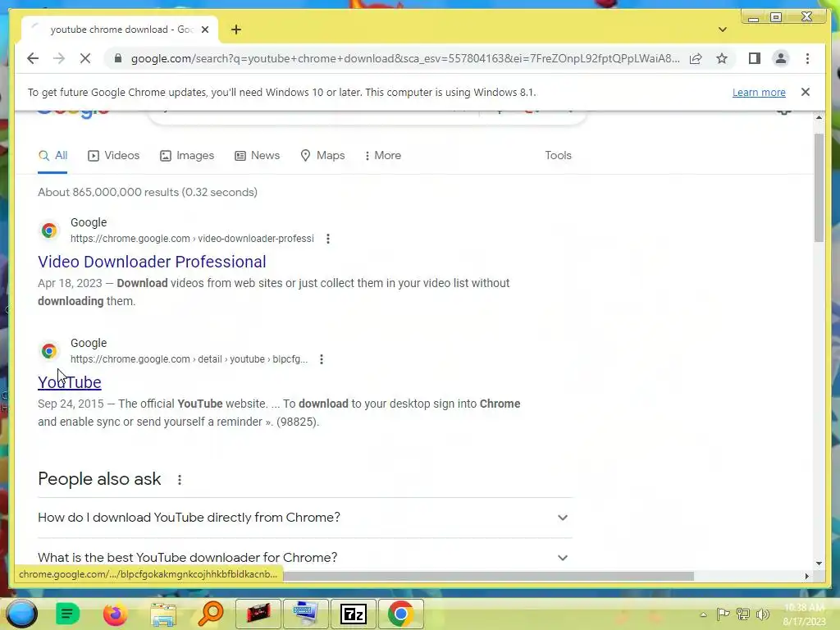Launch Firefox from the taskbar
840x630 pixels.
coord(115,614)
